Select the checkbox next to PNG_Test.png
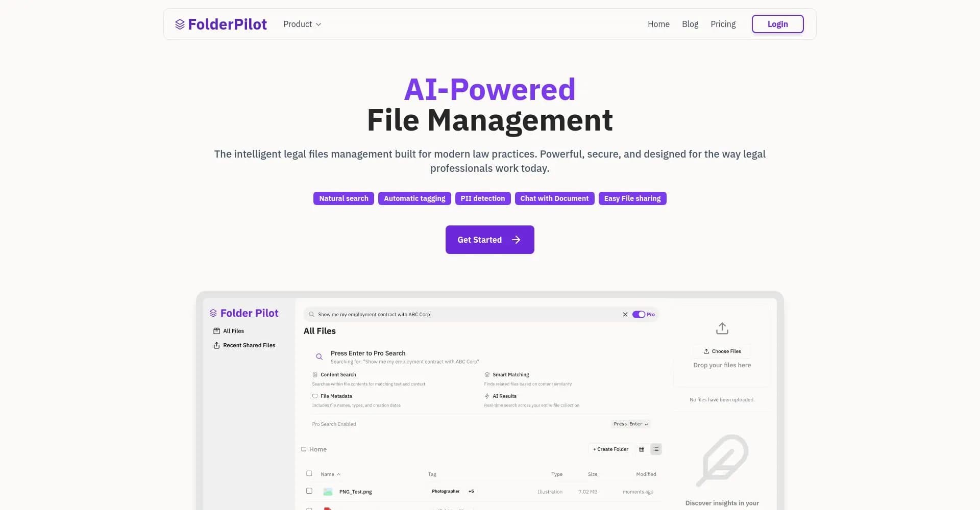The width and height of the screenshot is (980, 510). (309, 491)
